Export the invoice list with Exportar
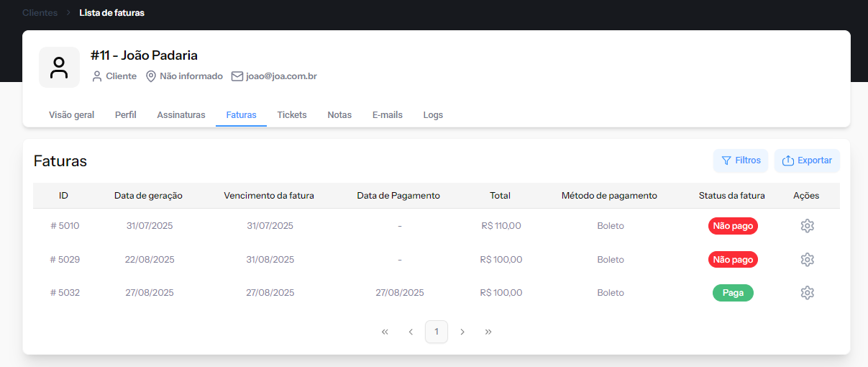This screenshot has width=868, height=367. (x=807, y=160)
